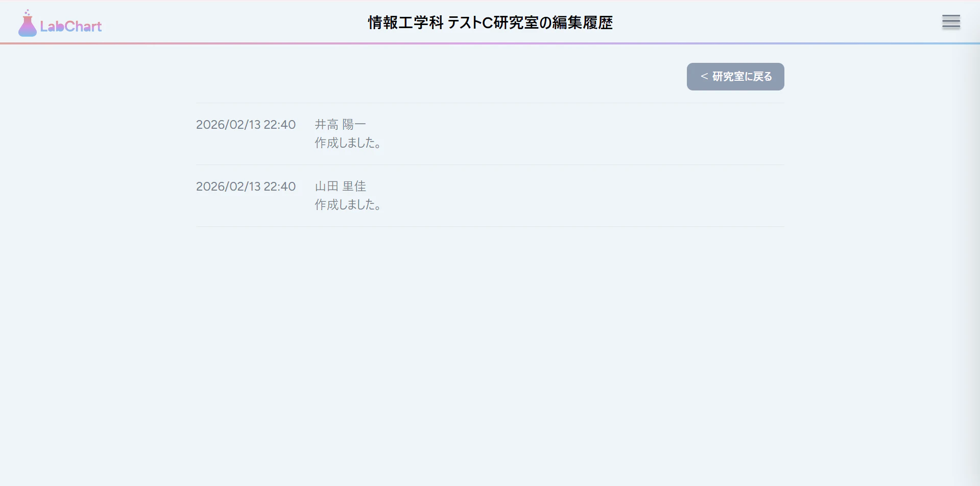Click 山田 里佳's timestamp 2026/02/13 22:40
Screen dimensions: 980x486
pos(246,187)
